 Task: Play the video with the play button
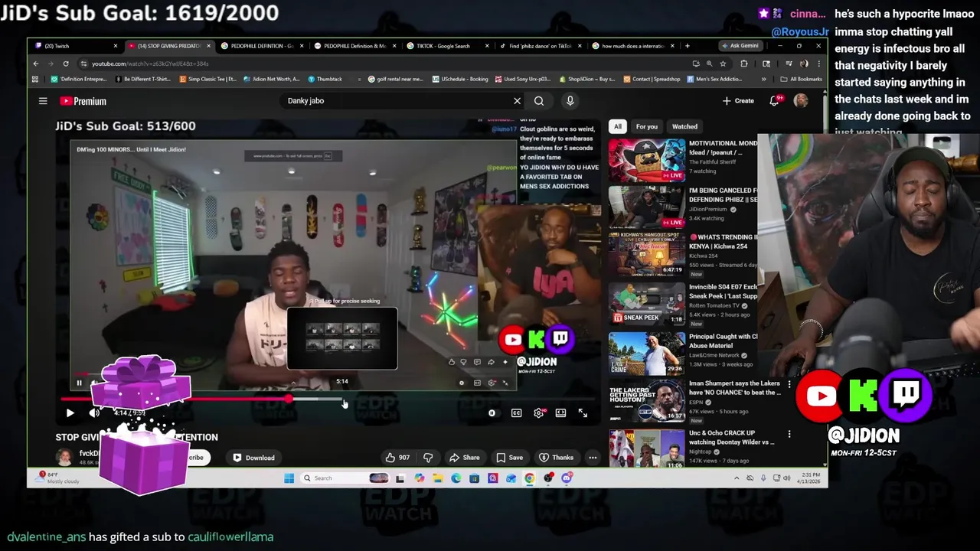[x=70, y=413]
